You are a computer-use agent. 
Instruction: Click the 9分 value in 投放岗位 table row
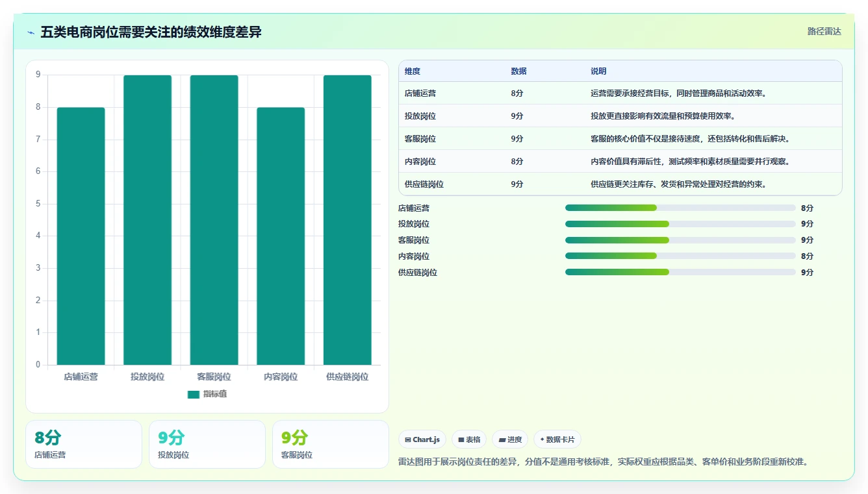[x=517, y=116]
